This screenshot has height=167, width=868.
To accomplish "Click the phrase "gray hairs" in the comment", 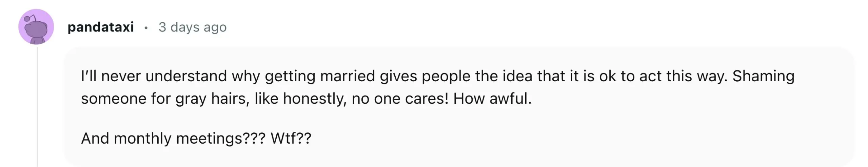I will pyautogui.click(x=212, y=99).
